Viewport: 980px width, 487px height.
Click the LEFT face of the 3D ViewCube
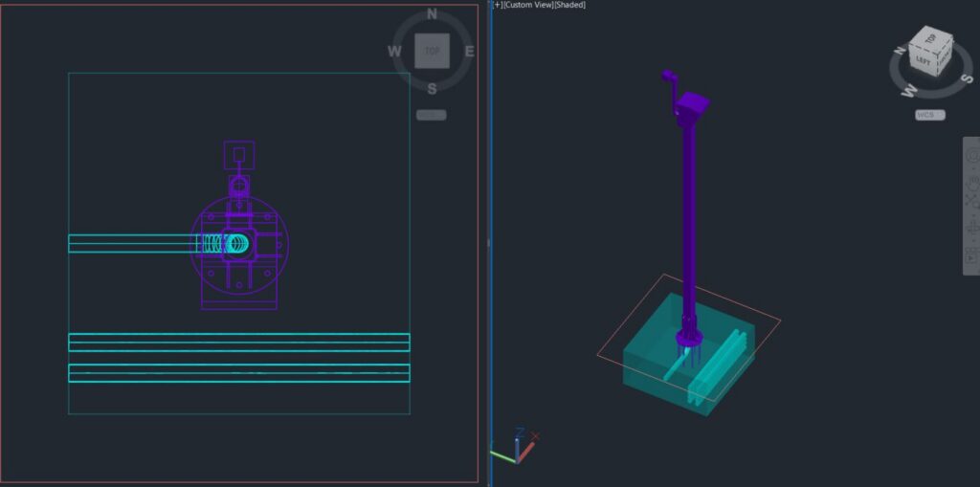point(923,61)
